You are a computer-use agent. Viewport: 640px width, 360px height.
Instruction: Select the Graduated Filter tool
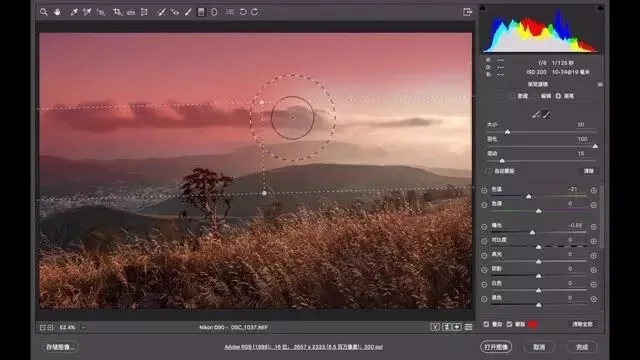pos(201,12)
